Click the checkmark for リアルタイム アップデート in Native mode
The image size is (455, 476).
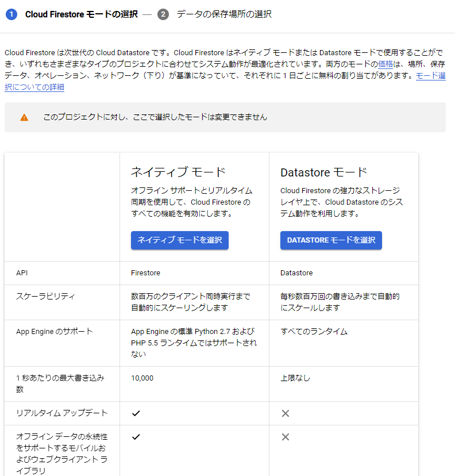(136, 412)
